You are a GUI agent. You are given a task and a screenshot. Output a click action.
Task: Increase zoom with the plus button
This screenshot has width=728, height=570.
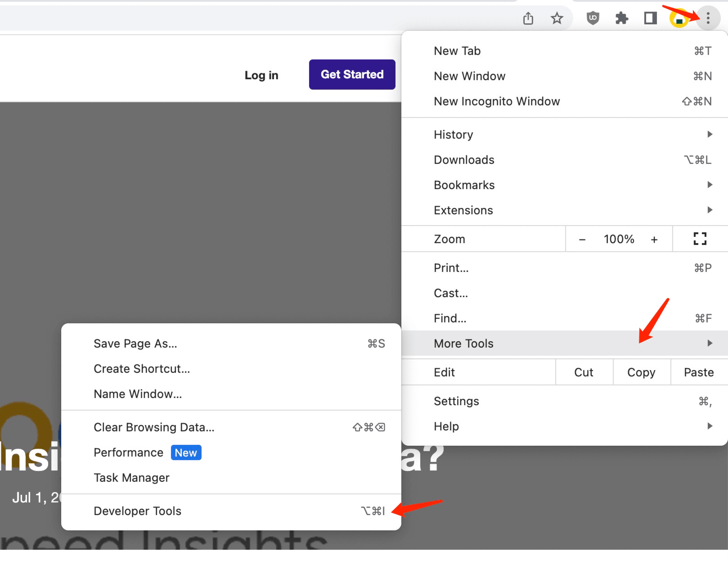tap(654, 240)
